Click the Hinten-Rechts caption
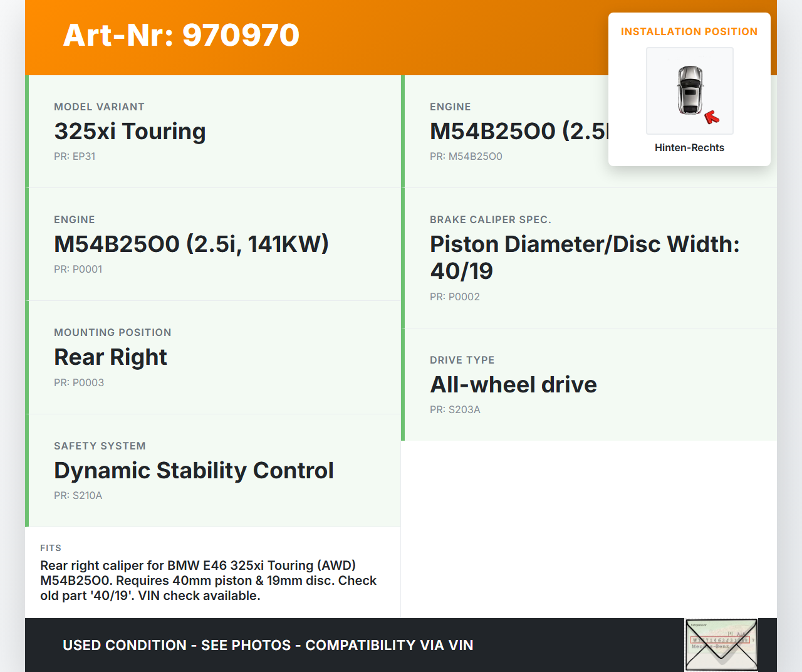This screenshot has width=802, height=672. point(689,148)
